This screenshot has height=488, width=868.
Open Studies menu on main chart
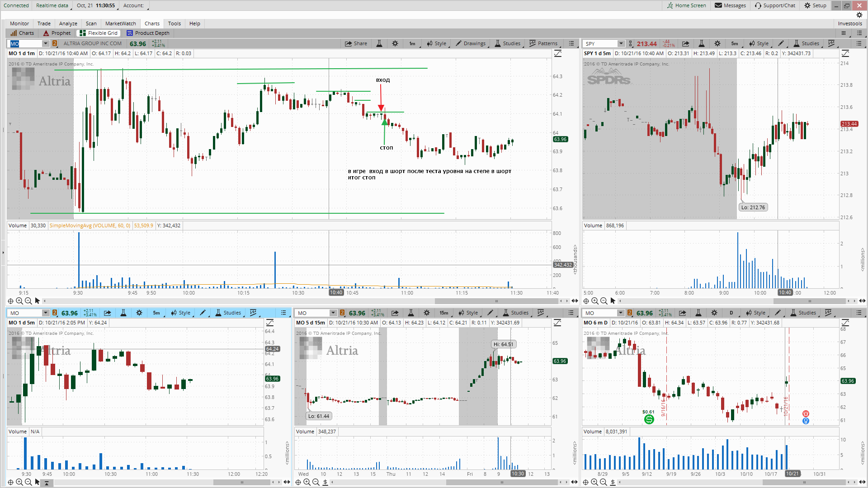pos(507,43)
